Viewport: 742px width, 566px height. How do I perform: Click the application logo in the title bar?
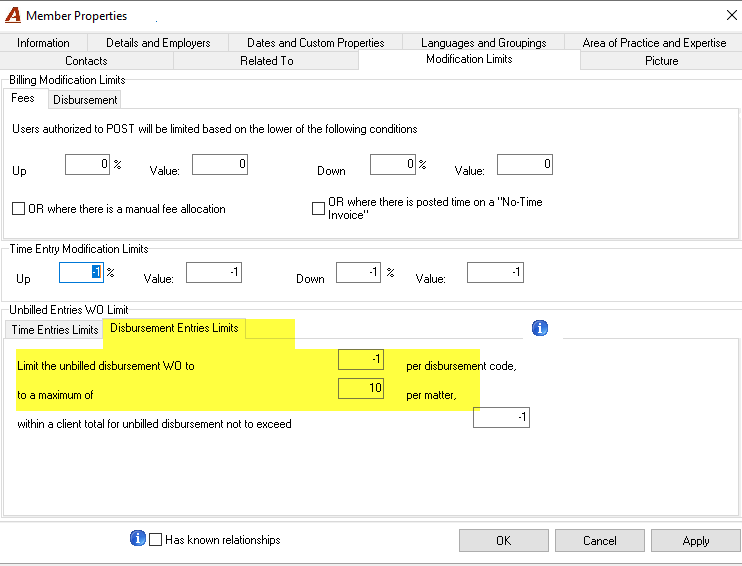pos(13,15)
